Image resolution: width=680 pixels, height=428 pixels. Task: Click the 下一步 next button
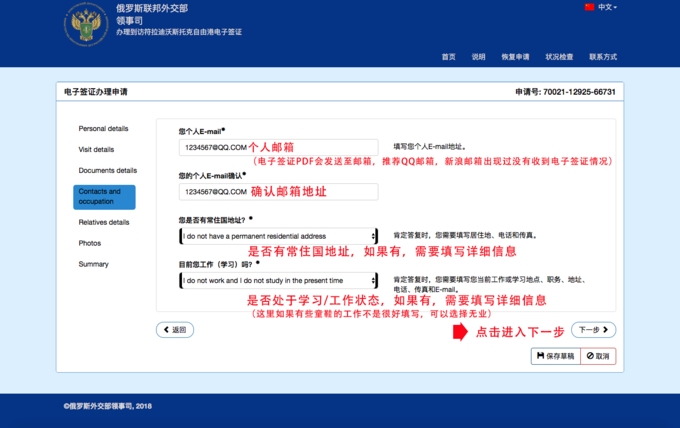(x=592, y=330)
